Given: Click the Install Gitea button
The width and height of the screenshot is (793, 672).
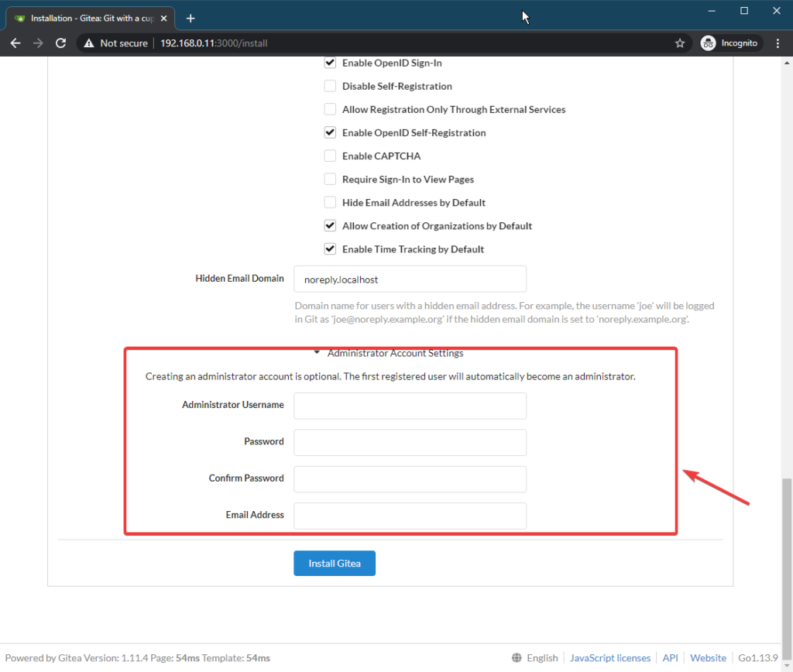Looking at the screenshot, I should [335, 564].
